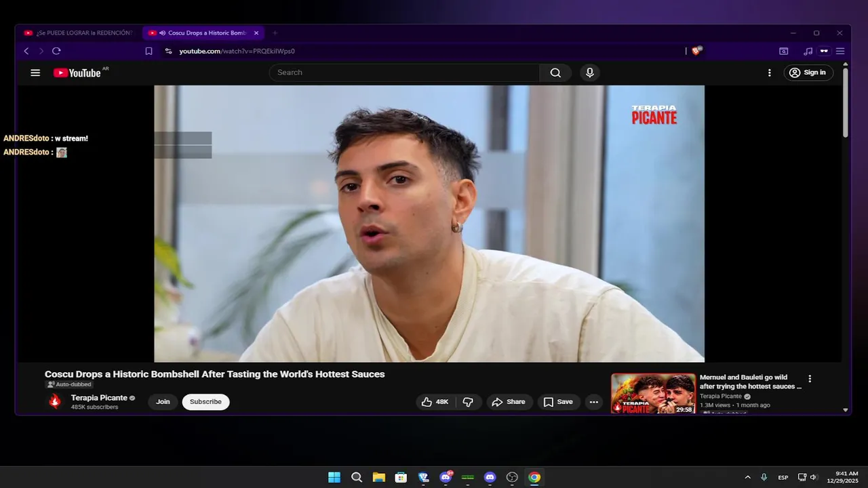Subscribe to Terapia Picante
The width and height of the screenshot is (868, 488).
click(205, 402)
